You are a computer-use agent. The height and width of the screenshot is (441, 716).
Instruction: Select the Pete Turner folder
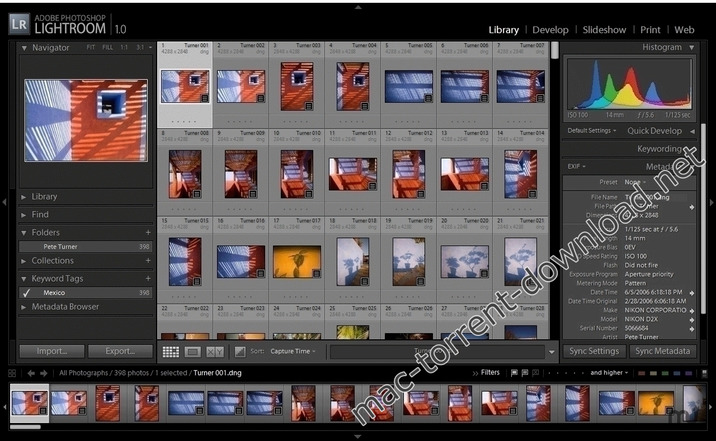(85, 247)
